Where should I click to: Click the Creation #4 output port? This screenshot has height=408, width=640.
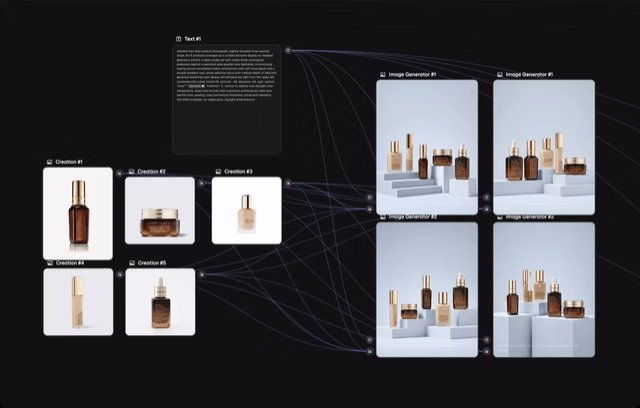click(x=120, y=274)
